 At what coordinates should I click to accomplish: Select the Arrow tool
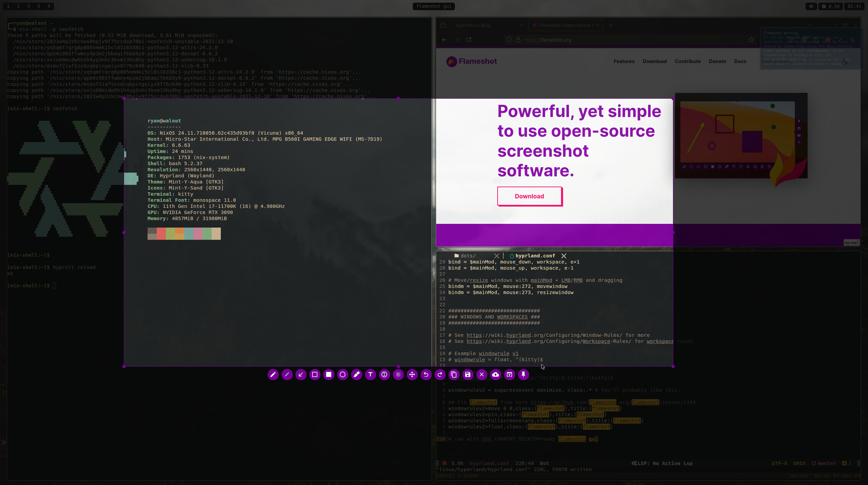(x=301, y=374)
